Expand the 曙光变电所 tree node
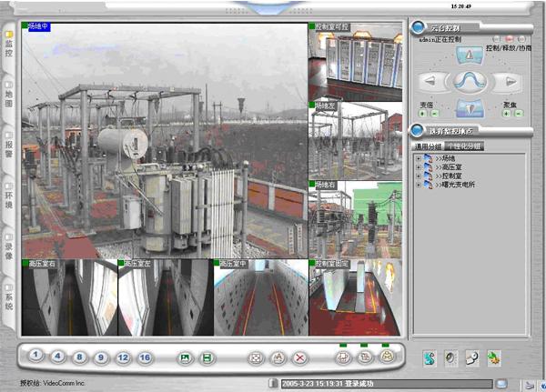Image resolution: width=546 pixels, height=392 pixels. [418, 185]
